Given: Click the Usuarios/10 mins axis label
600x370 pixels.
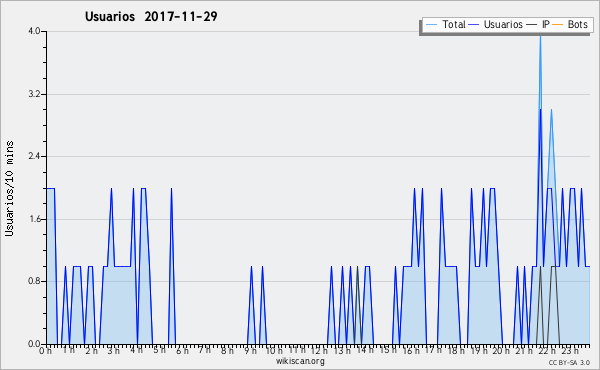Looking at the screenshot, I should click(x=9, y=188).
